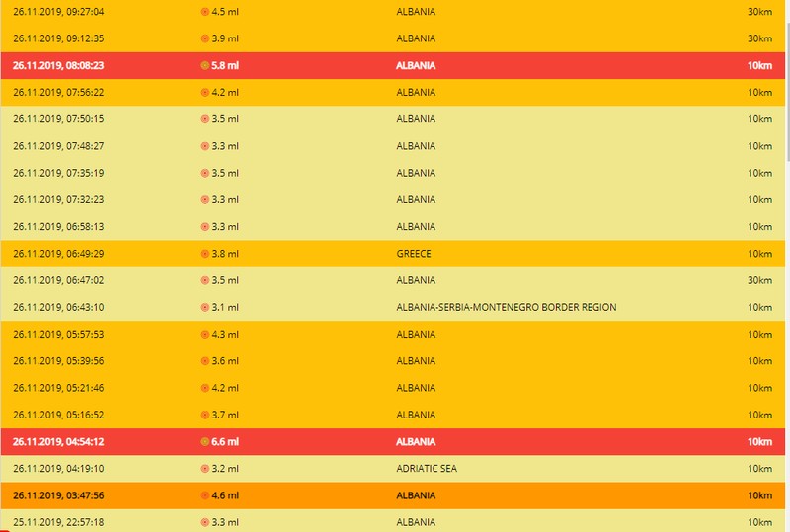Screen dimensions: 790x532
Task: Select the 26.11.2019, 05:39:56 timestamp
Action: tap(58, 361)
